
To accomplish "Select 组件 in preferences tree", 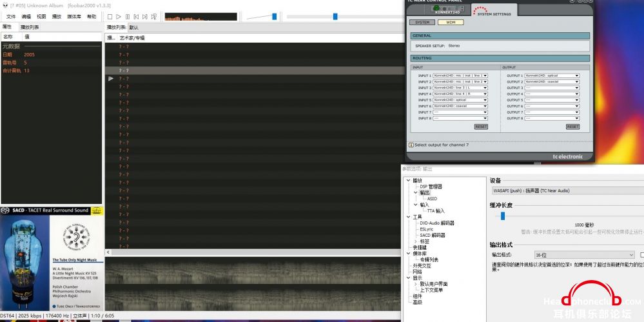I will point(417,296).
